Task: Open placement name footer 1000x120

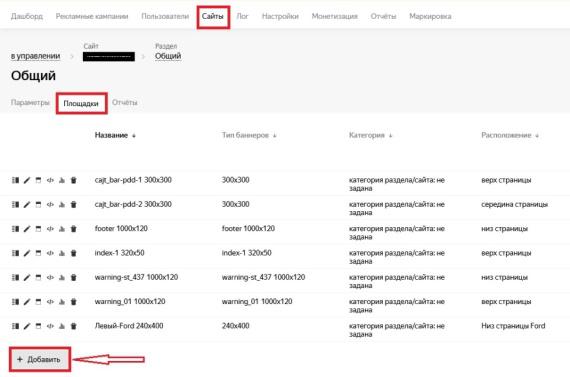Action: click(121, 229)
